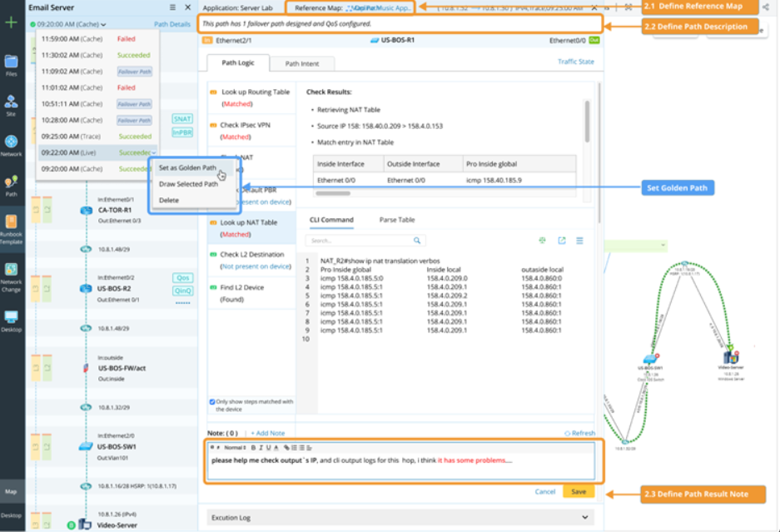Click the search magnifier in CLI search box
Screen dimensions: 780x532
[417, 241]
